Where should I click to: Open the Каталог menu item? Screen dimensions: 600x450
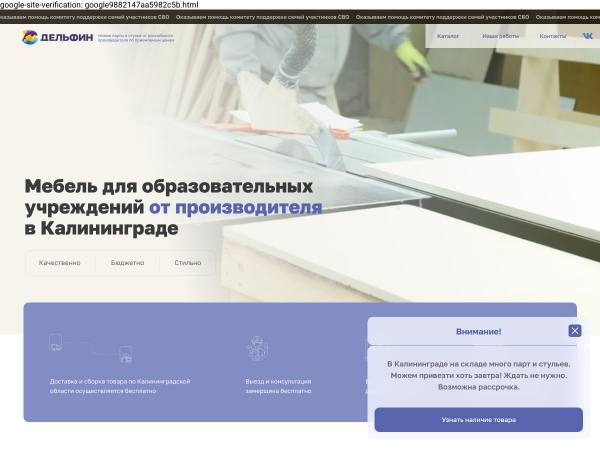(448, 36)
